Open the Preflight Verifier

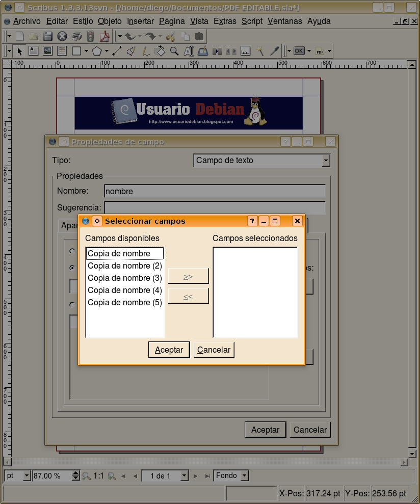(90, 36)
